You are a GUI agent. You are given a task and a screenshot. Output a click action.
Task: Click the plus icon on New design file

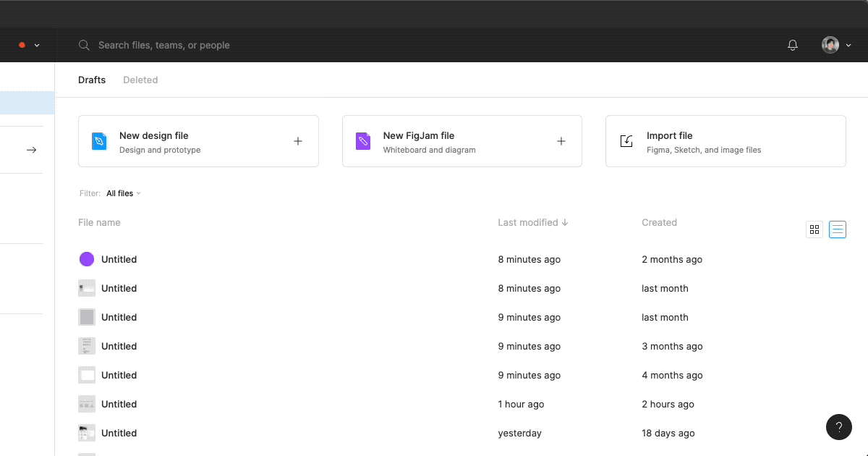[x=297, y=141]
